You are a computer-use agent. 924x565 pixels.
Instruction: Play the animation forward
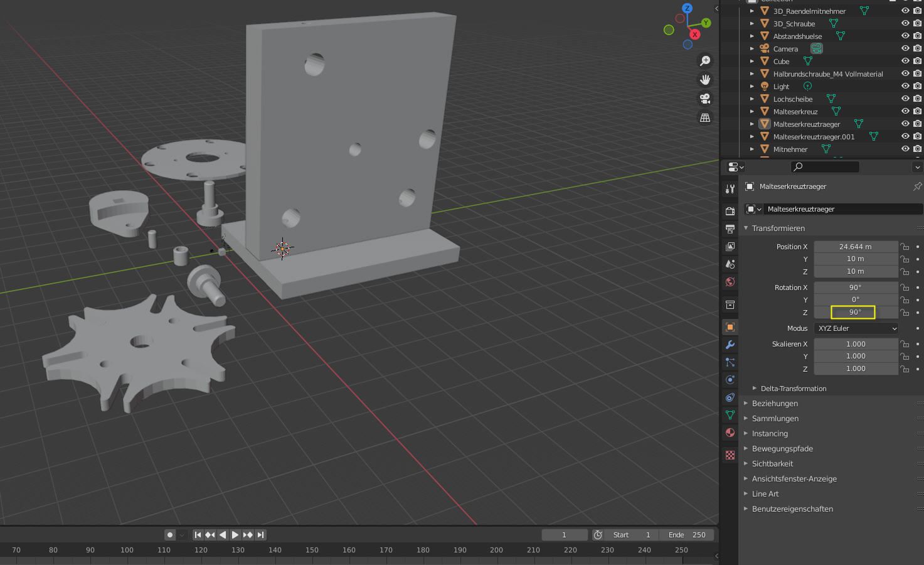tap(235, 535)
